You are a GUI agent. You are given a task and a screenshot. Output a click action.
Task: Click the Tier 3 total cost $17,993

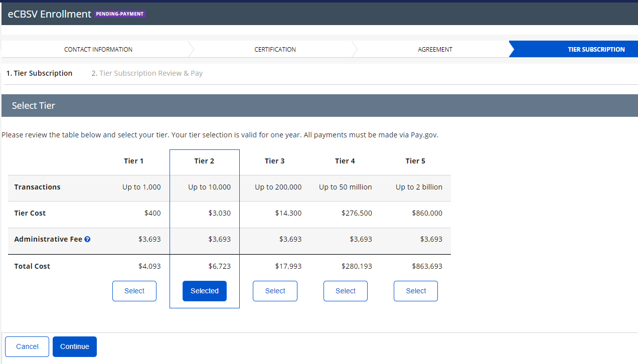click(x=288, y=266)
